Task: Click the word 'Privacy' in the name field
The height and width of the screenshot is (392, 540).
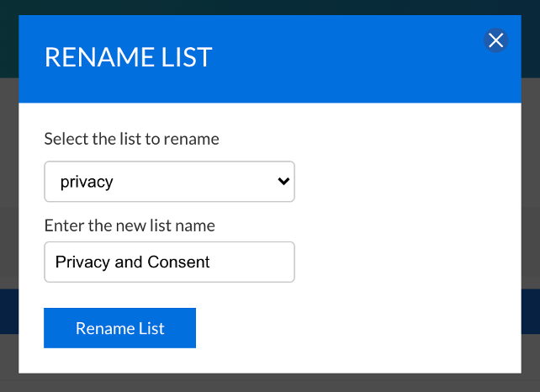Action: 82,262
